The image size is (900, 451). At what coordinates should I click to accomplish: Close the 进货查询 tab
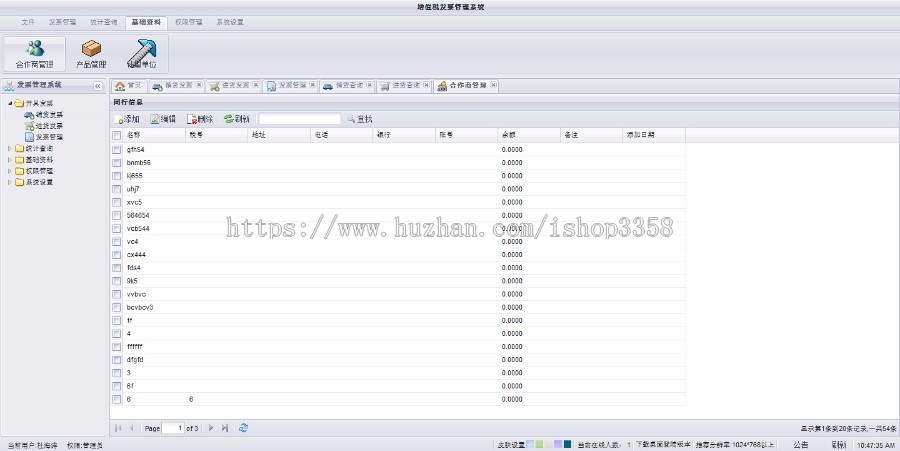click(x=426, y=85)
